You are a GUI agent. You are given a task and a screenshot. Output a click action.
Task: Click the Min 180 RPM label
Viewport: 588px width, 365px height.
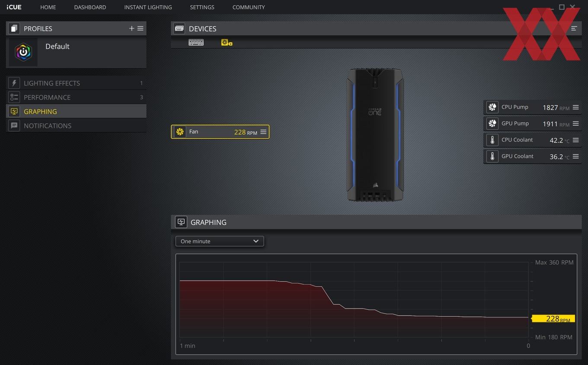click(553, 337)
